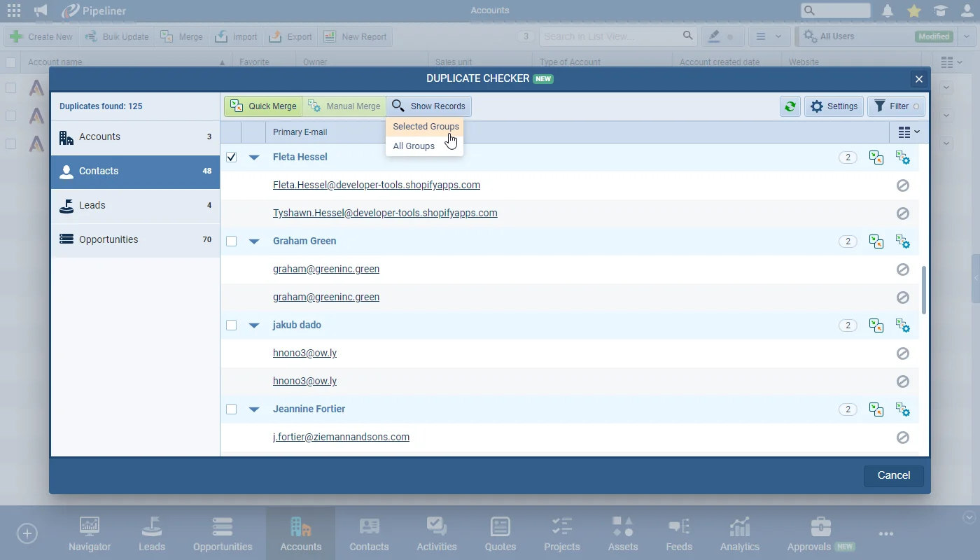Open the app launcher grid icon
The image size is (980, 560).
coord(13,10)
